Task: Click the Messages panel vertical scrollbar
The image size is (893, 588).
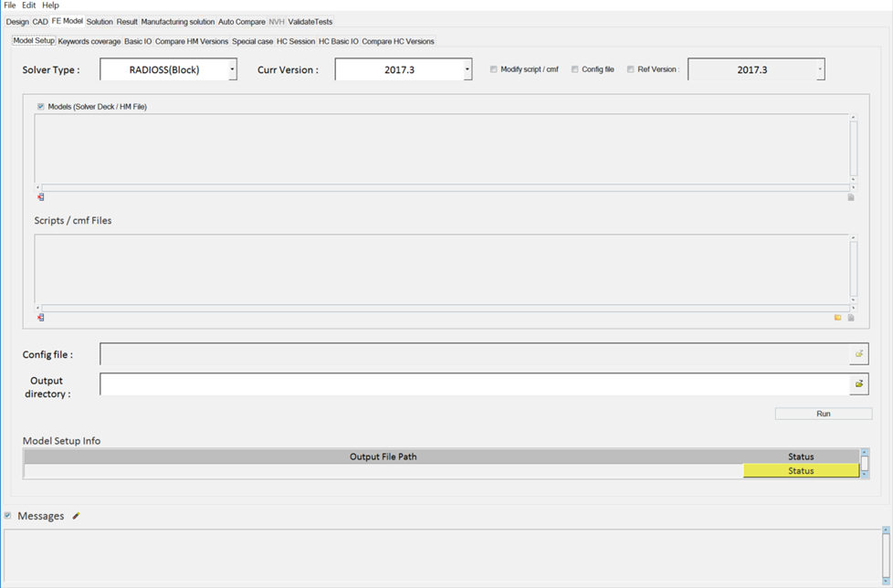Action: point(886,555)
